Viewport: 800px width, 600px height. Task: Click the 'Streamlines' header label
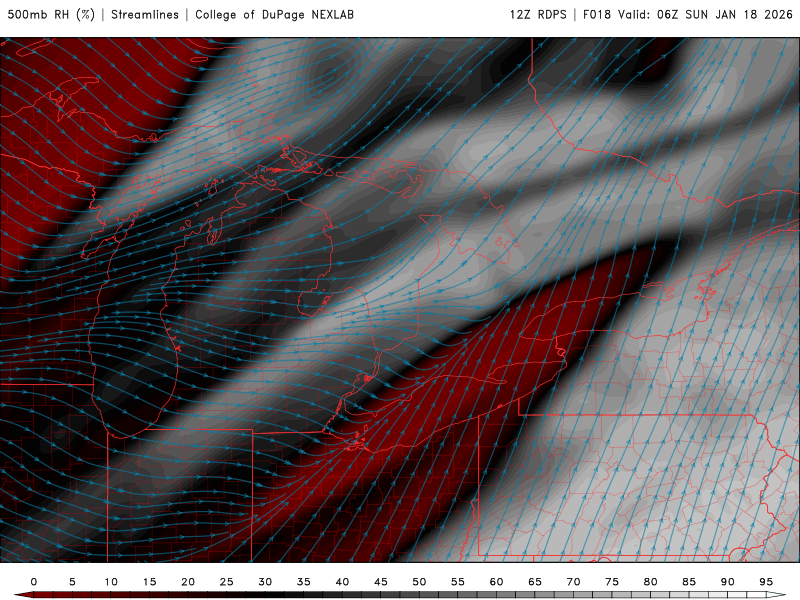click(145, 14)
